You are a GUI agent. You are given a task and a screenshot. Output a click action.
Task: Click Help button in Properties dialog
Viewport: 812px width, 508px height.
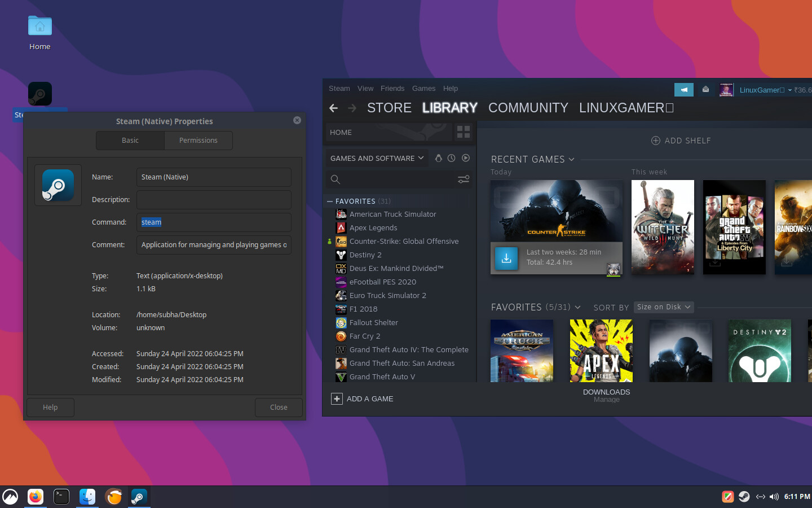click(50, 408)
